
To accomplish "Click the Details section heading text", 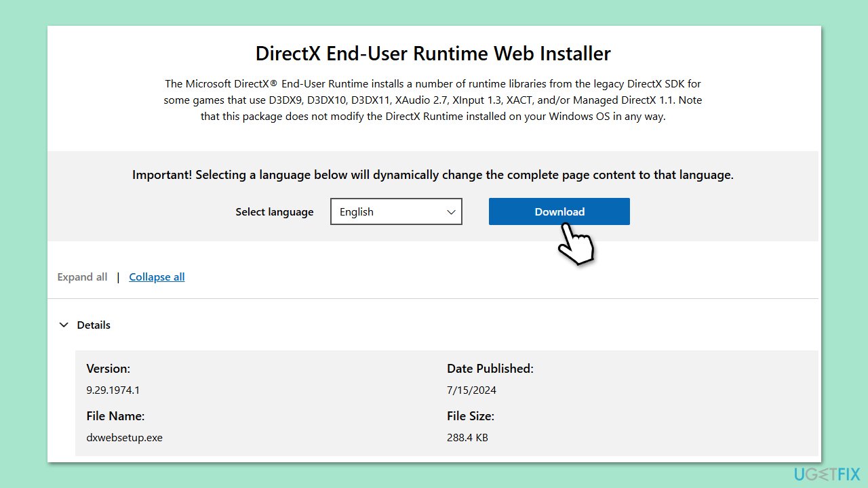I will click(94, 325).
